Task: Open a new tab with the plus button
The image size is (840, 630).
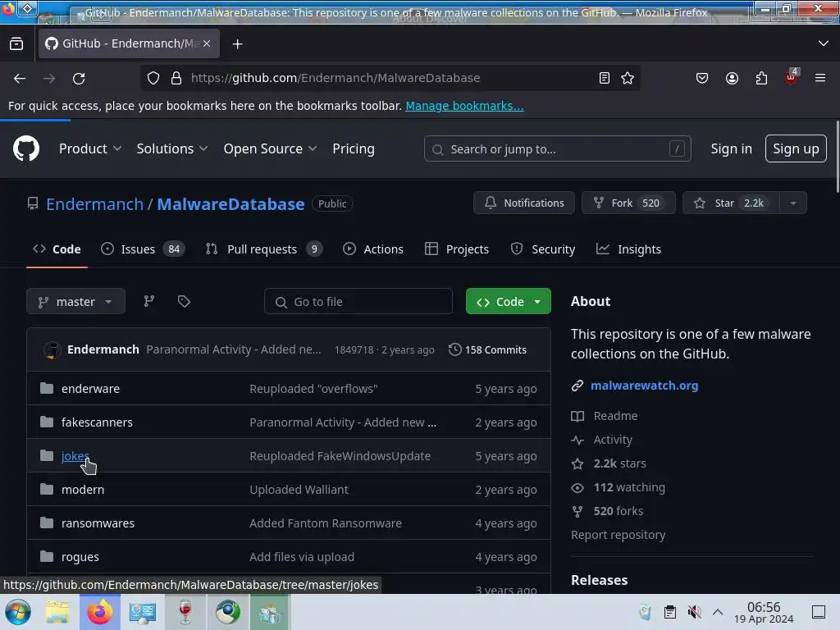Action: click(x=237, y=44)
